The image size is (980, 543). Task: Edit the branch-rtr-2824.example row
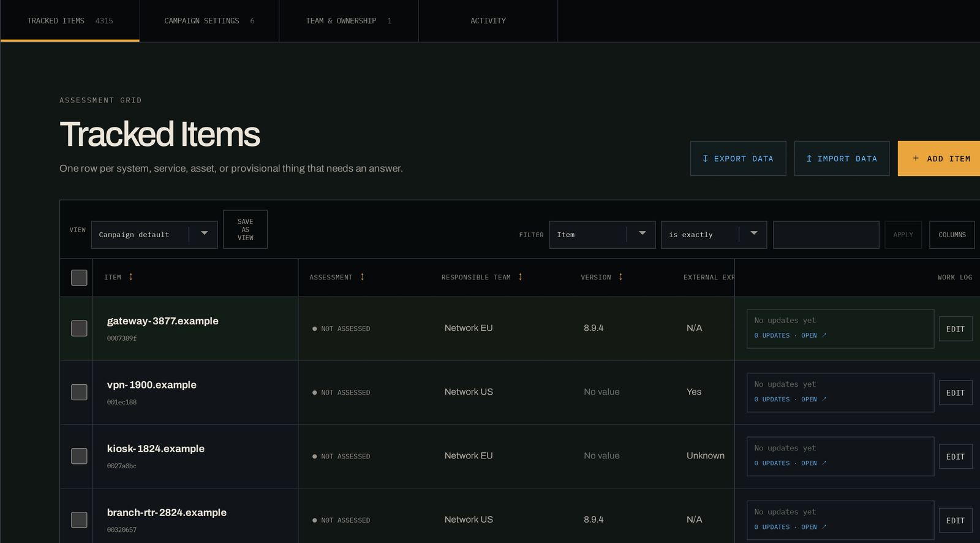(x=956, y=520)
